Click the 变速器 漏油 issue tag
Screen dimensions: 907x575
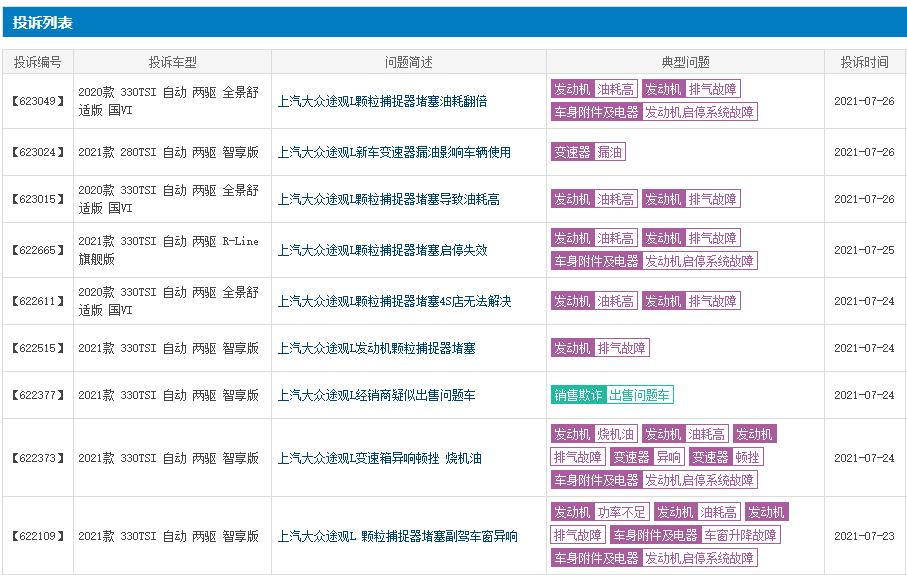[588, 152]
